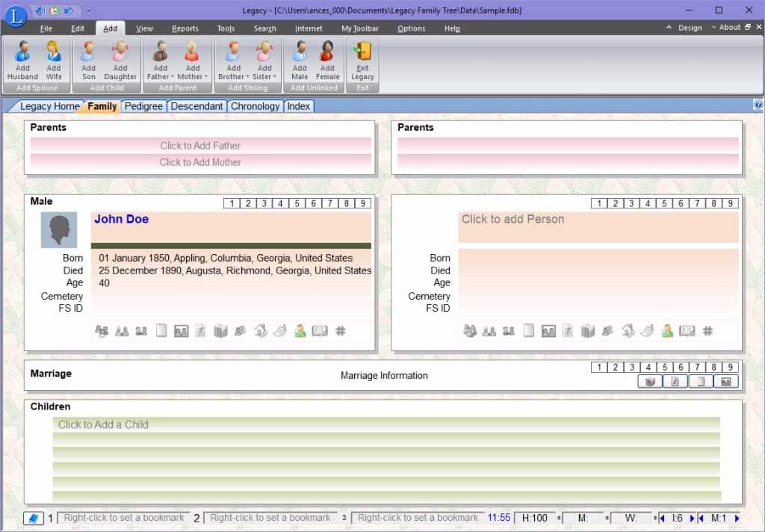This screenshot has height=532, width=765.
Task: Expand the Add Sister dropdown
Action: [275, 77]
